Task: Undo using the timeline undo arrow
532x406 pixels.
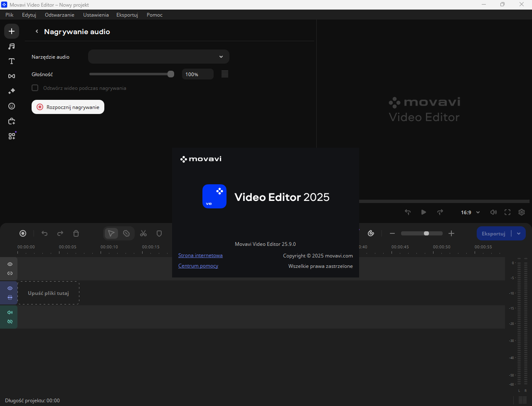Action: [x=44, y=233]
